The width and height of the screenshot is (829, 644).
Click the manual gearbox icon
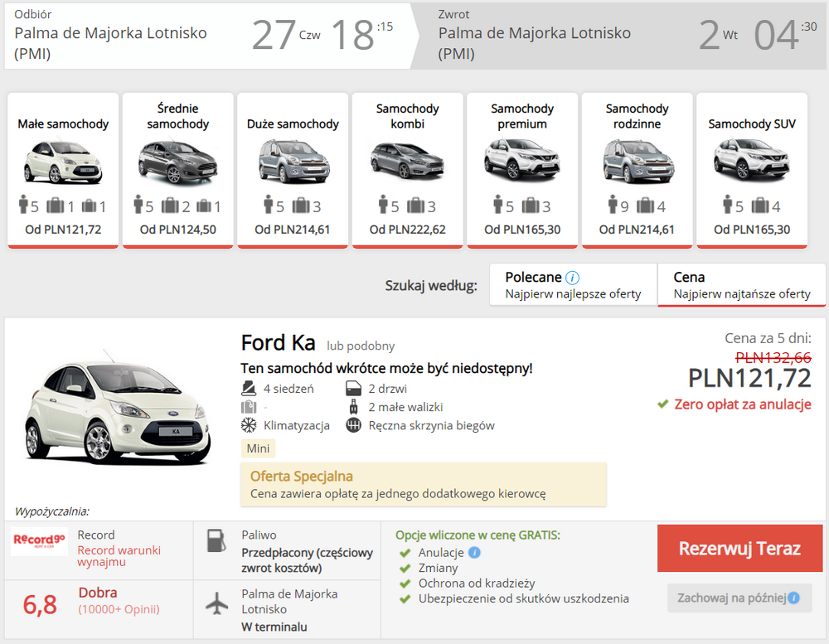[x=353, y=425]
